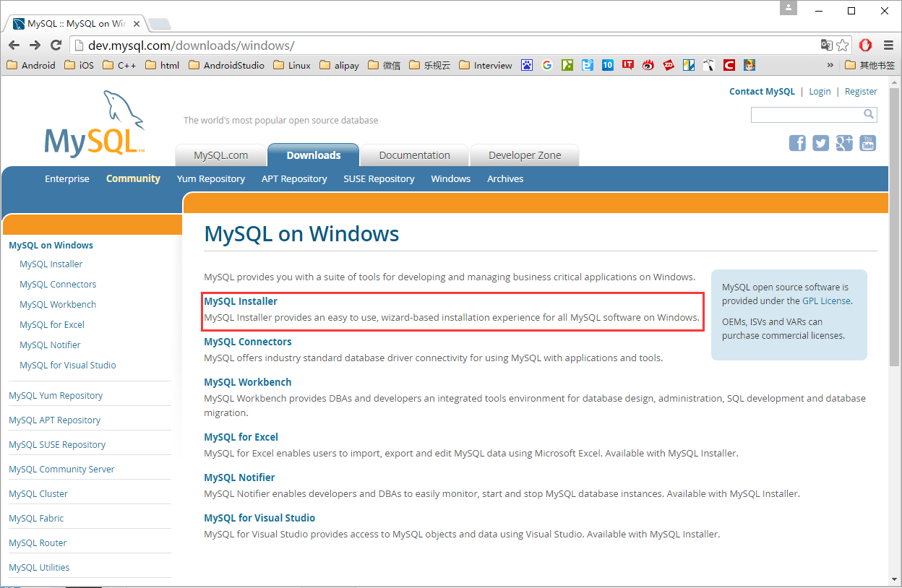Screen dimensions: 902x588
Task: Open the red 'IT' bookmark icon
Action: (x=628, y=65)
